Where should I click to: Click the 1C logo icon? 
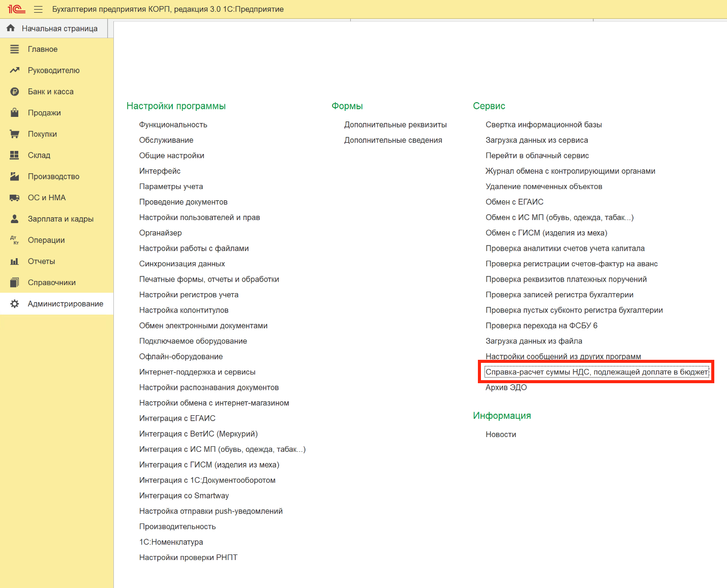coord(16,9)
